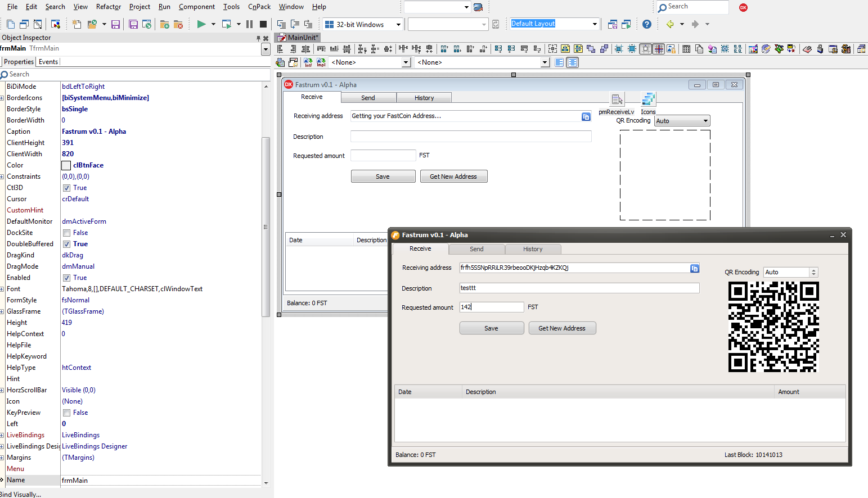Open the QR Encoding Auto dropdown in designer
This screenshot has width=868, height=498.
(705, 121)
